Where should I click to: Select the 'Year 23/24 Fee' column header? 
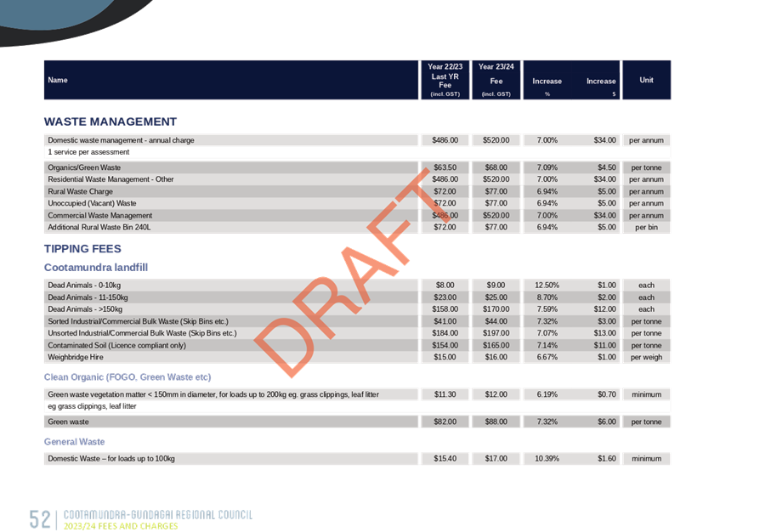(496, 80)
